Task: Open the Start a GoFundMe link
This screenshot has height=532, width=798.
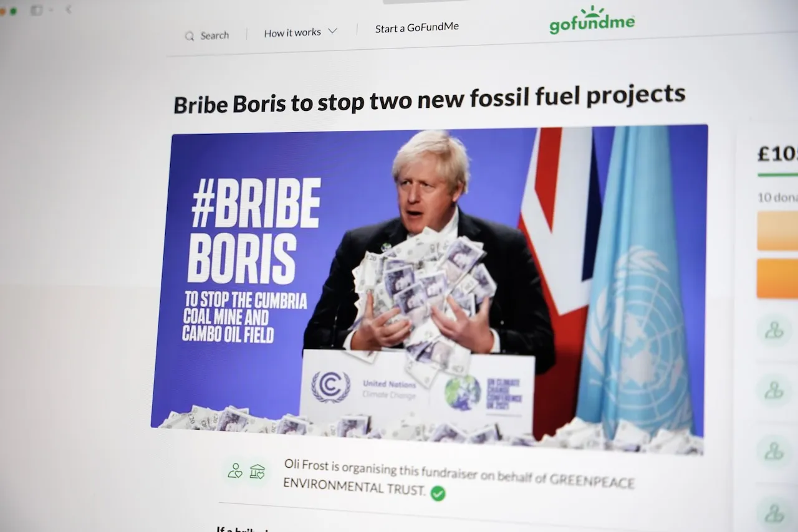Action: coord(417,28)
